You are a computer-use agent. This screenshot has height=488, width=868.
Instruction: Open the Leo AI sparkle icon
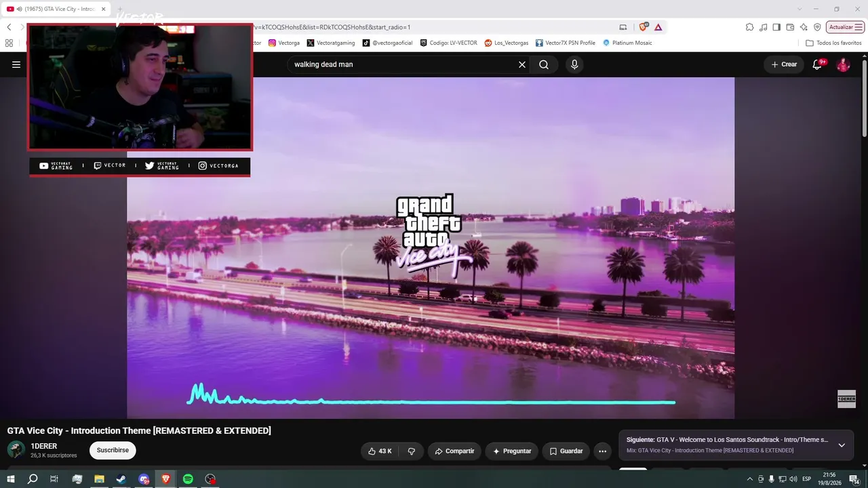click(804, 27)
